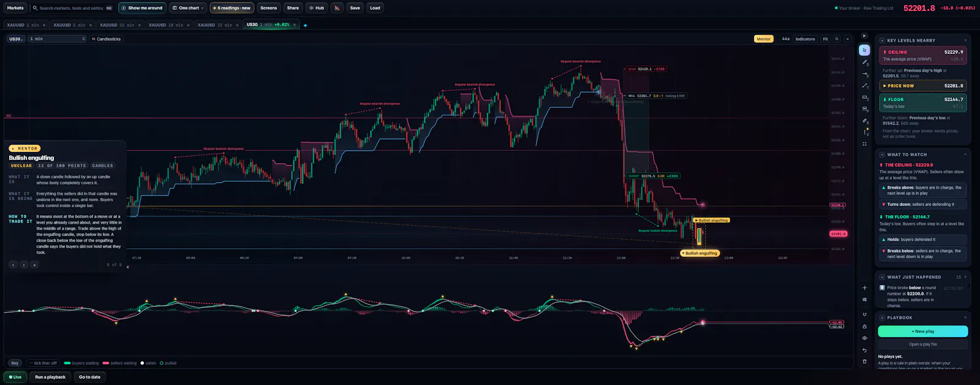Select the zone tool labeled Z
The image size is (980, 385).
(864, 97)
